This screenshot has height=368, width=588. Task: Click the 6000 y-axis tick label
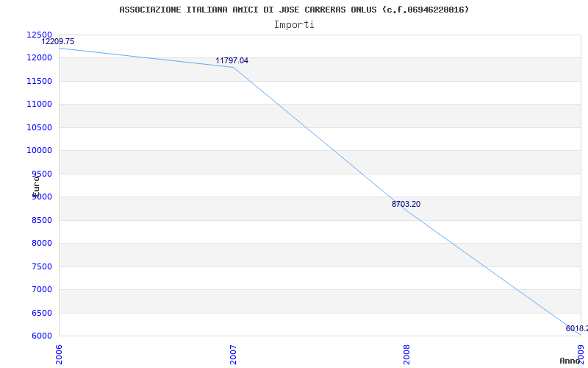[x=41, y=336]
